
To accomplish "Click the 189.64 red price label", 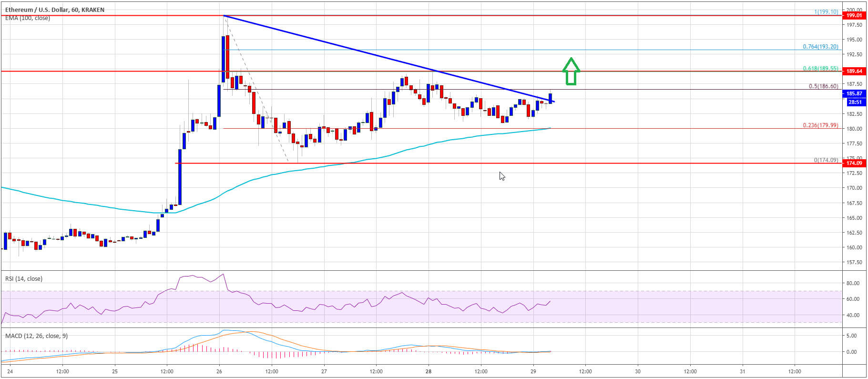I will click(x=853, y=71).
